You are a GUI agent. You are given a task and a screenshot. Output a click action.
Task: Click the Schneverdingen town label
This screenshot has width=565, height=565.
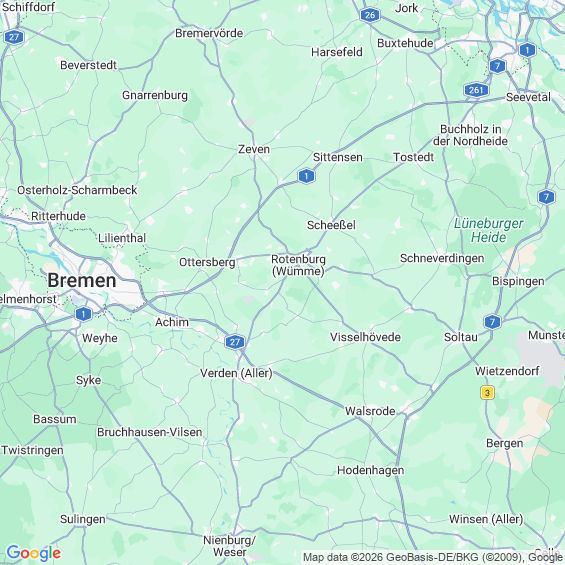[x=442, y=258]
